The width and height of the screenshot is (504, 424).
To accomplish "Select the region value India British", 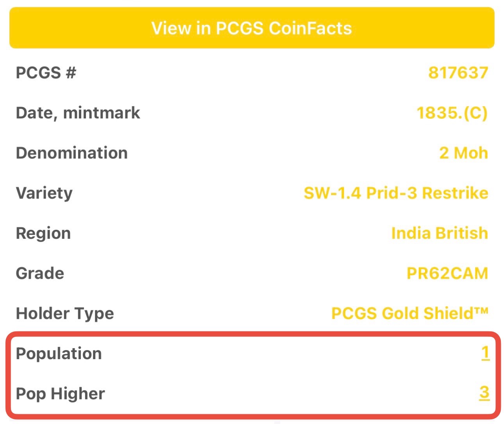I will (440, 233).
